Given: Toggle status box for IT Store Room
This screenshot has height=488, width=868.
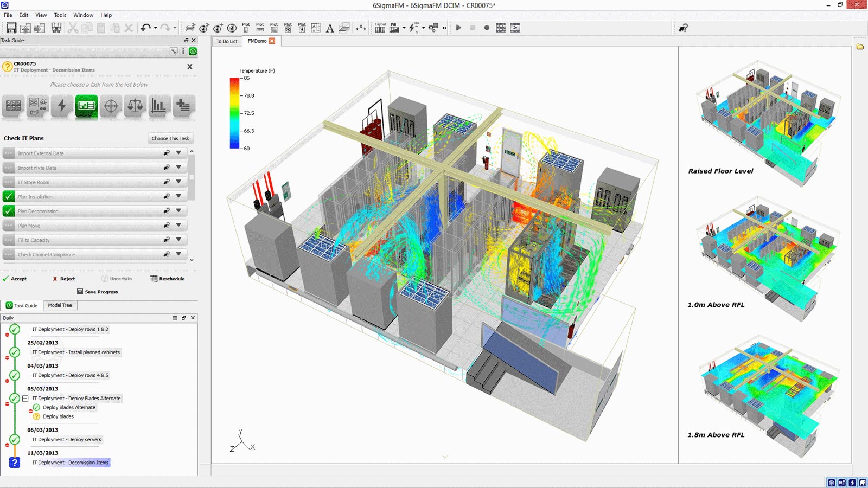Looking at the screenshot, I should click(9, 182).
